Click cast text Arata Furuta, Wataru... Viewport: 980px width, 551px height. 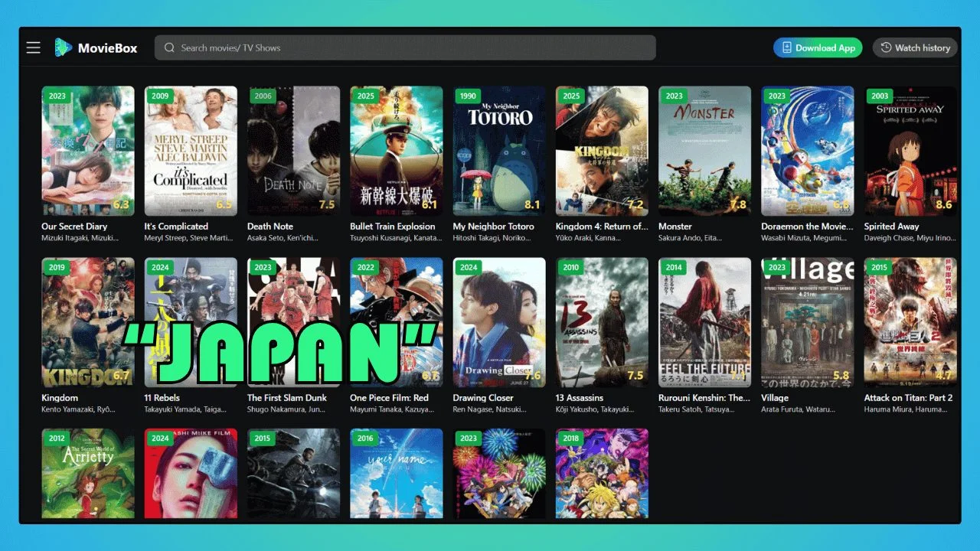798,409
